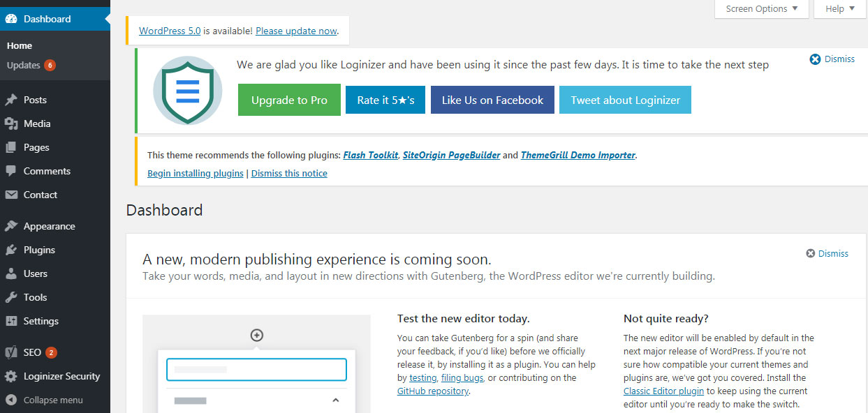Click the Media icon in sidebar
This screenshot has height=413, width=868.
11,123
